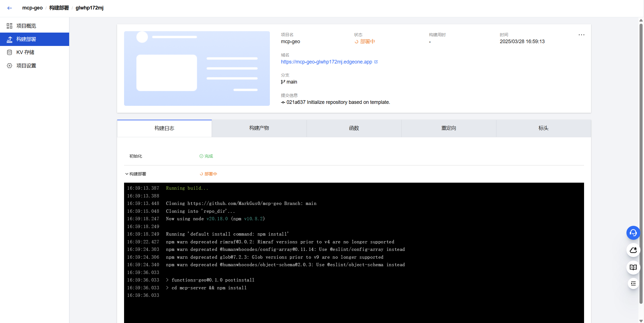This screenshot has width=644, height=323.
Task: Open the 项目概览 sidebar section
Action: coord(26,26)
